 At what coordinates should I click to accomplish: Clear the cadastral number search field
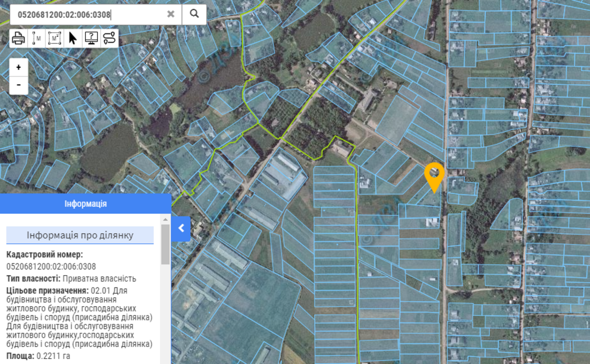point(171,14)
